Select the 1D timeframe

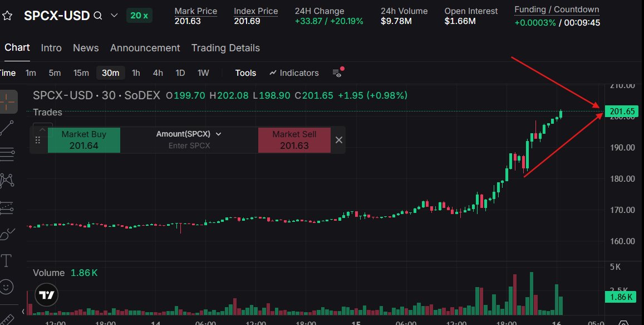[x=180, y=73]
